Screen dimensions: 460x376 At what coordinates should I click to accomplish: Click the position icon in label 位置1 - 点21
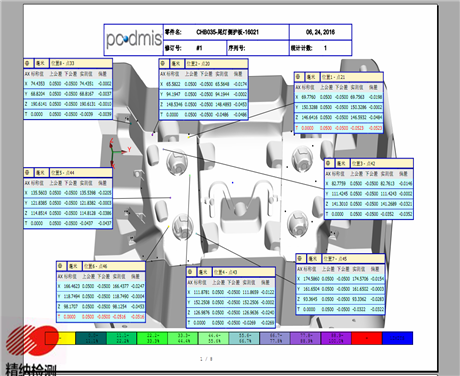point(298,77)
